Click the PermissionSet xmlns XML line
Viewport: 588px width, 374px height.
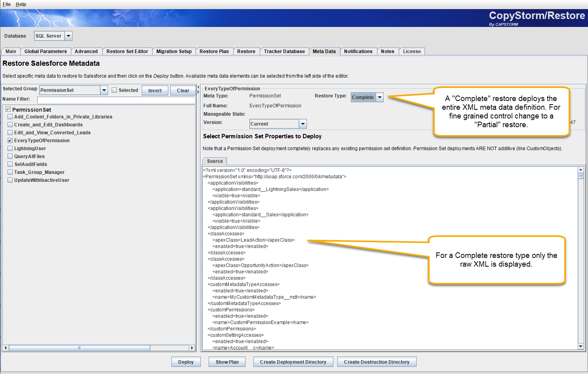click(274, 177)
